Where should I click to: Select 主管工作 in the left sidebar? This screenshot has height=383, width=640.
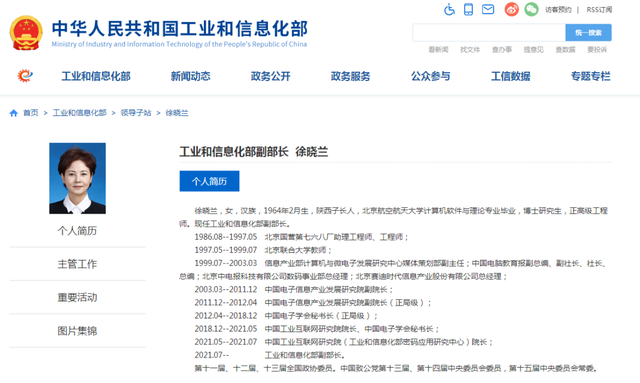[x=77, y=264]
